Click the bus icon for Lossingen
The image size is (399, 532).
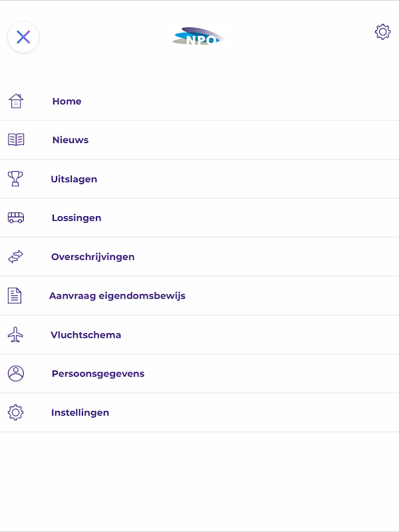(16, 217)
